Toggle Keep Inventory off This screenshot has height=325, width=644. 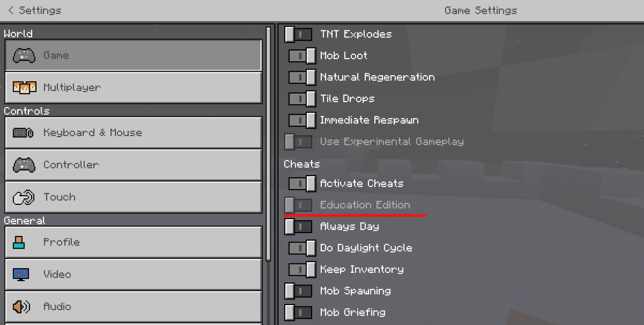coord(302,270)
